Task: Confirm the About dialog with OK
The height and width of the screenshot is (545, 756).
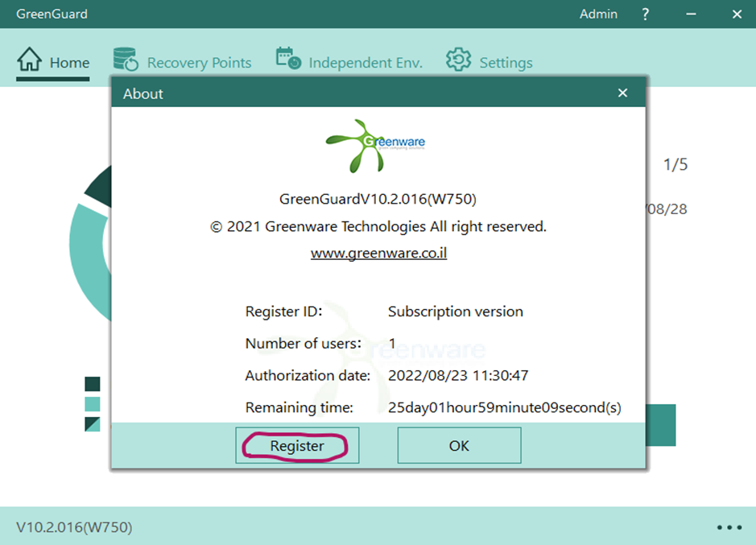Action: click(459, 445)
